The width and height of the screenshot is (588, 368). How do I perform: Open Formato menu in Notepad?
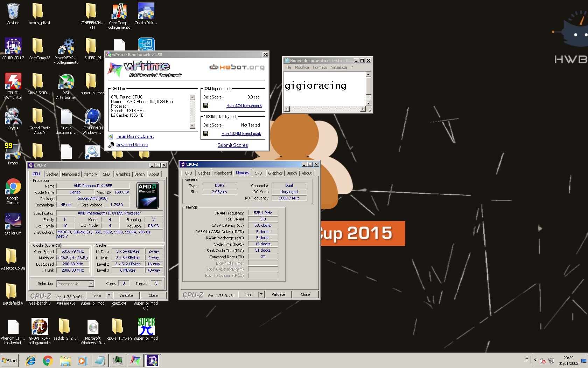coord(320,67)
